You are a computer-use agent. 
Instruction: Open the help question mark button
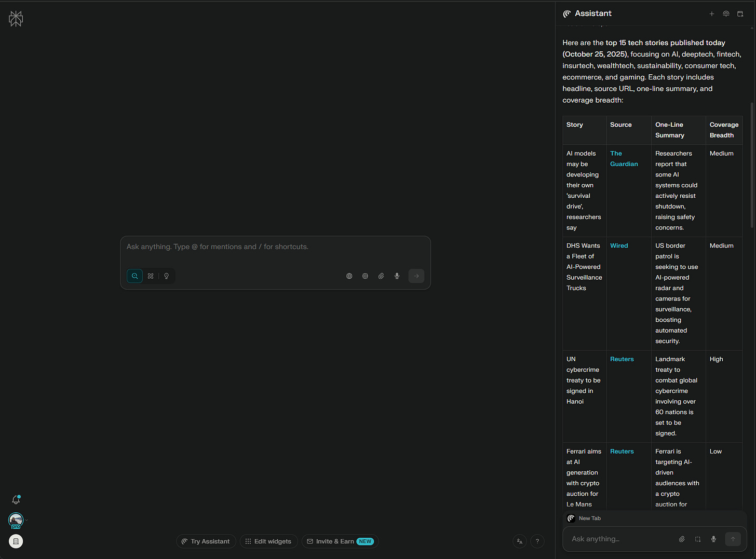[x=537, y=541]
